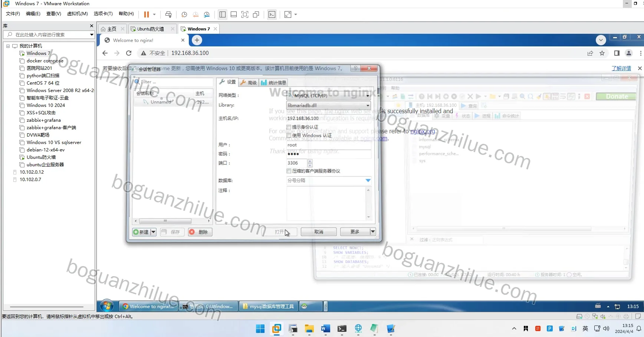Image resolution: width=644 pixels, height=337 pixels.
Task: Reload the nginx page in Chrome
Action: point(129,53)
